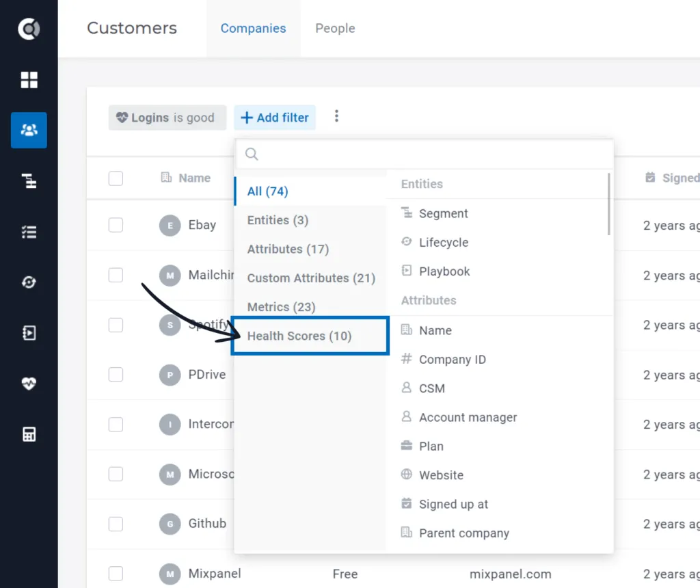The width and height of the screenshot is (700, 588).
Task: Check the Mixpanel row checkbox
Action: click(x=116, y=574)
